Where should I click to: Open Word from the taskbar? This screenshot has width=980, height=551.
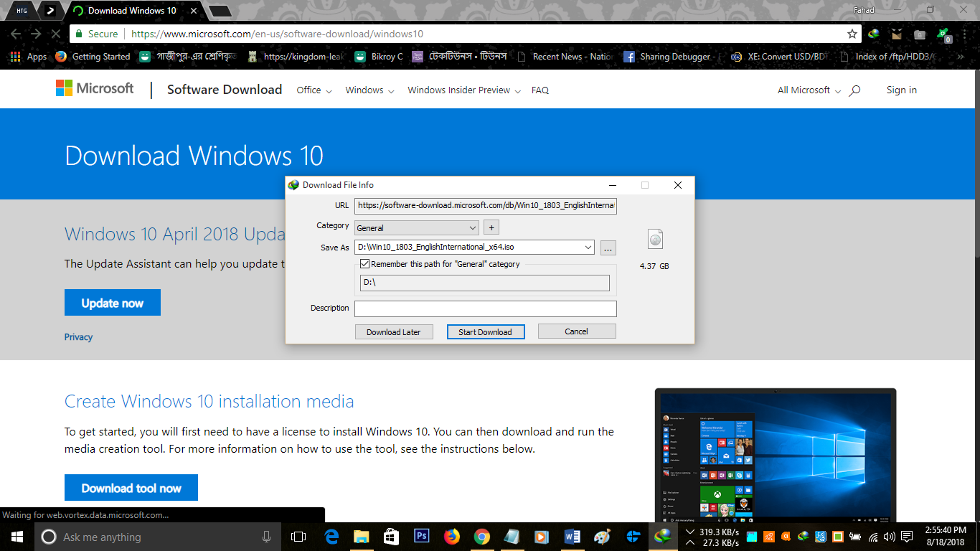572,536
